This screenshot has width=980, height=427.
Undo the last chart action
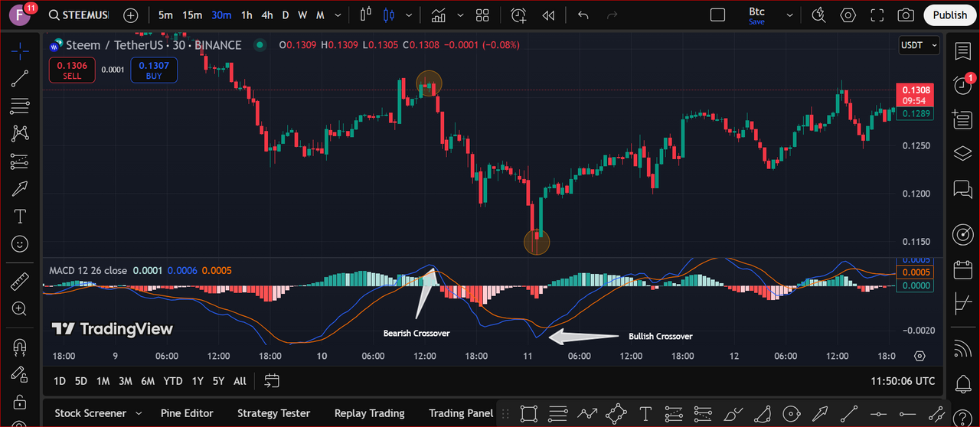coord(583,15)
